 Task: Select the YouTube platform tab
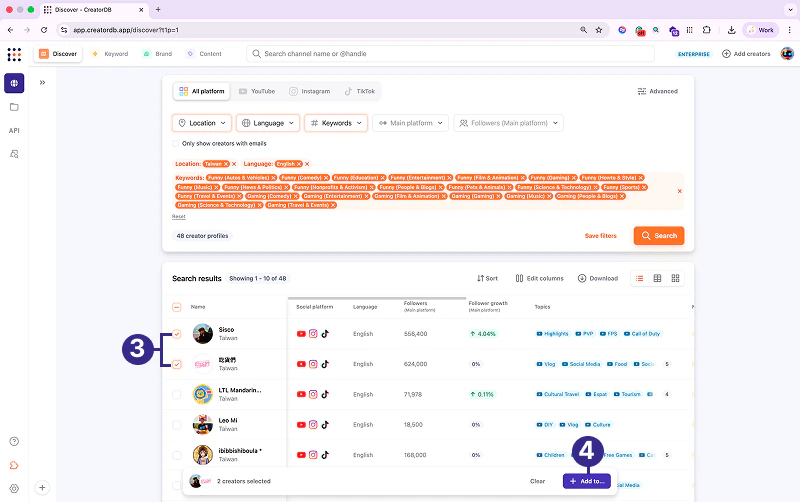click(x=257, y=91)
